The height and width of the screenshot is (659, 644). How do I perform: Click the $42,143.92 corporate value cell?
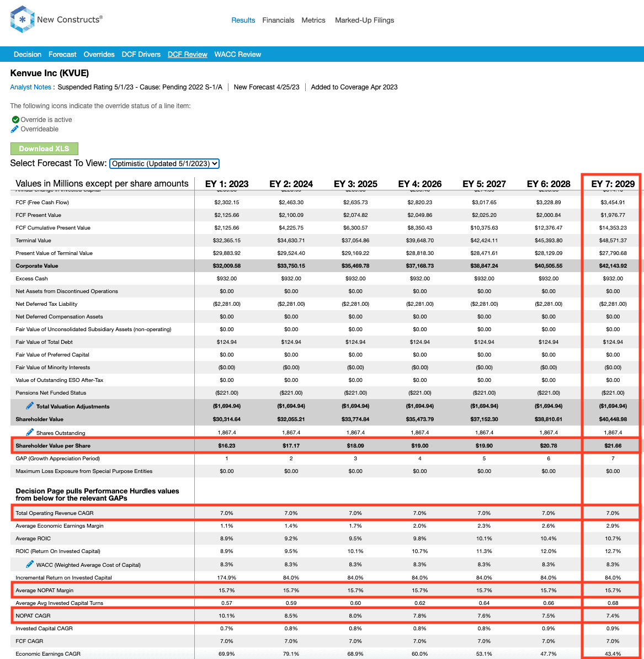(613, 265)
